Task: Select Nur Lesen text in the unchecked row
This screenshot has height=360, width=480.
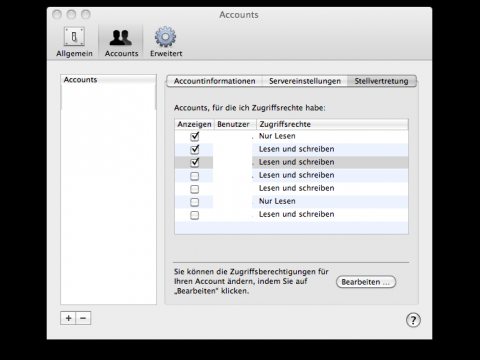Action: [x=277, y=201]
